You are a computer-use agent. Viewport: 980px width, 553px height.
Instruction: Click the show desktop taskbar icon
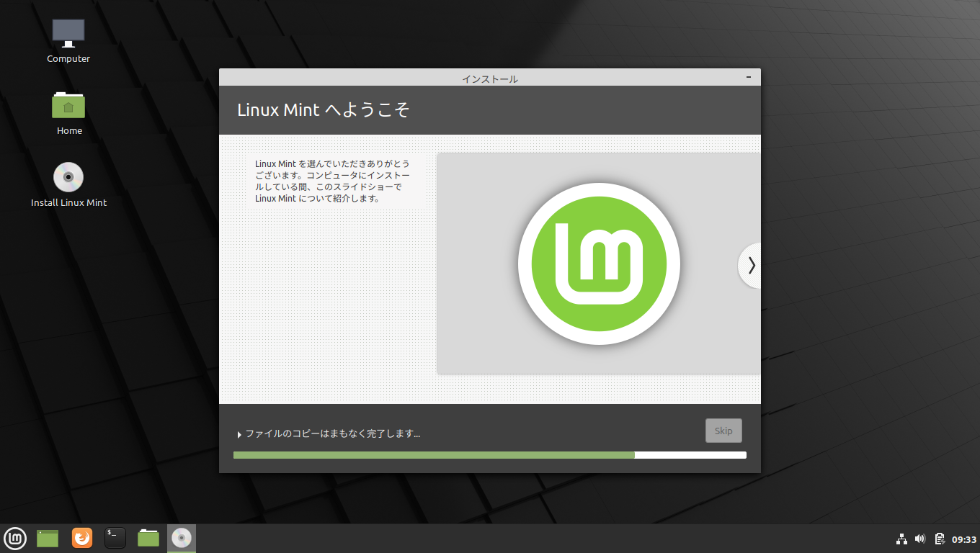(x=48, y=538)
